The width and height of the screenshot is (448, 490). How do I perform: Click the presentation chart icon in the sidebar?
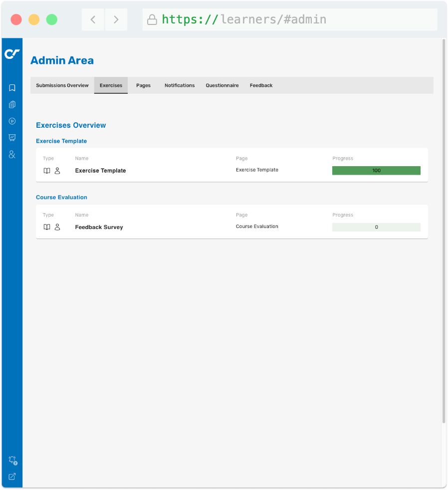pyautogui.click(x=12, y=138)
